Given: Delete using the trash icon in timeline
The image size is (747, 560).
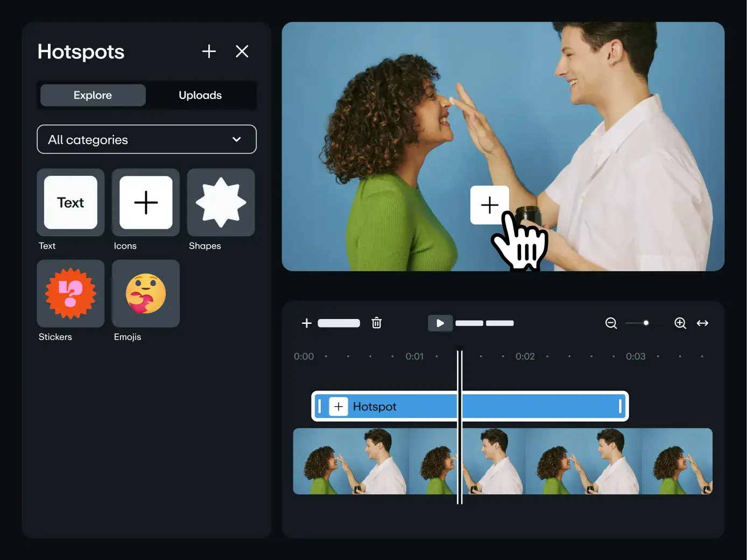Looking at the screenshot, I should point(377,323).
